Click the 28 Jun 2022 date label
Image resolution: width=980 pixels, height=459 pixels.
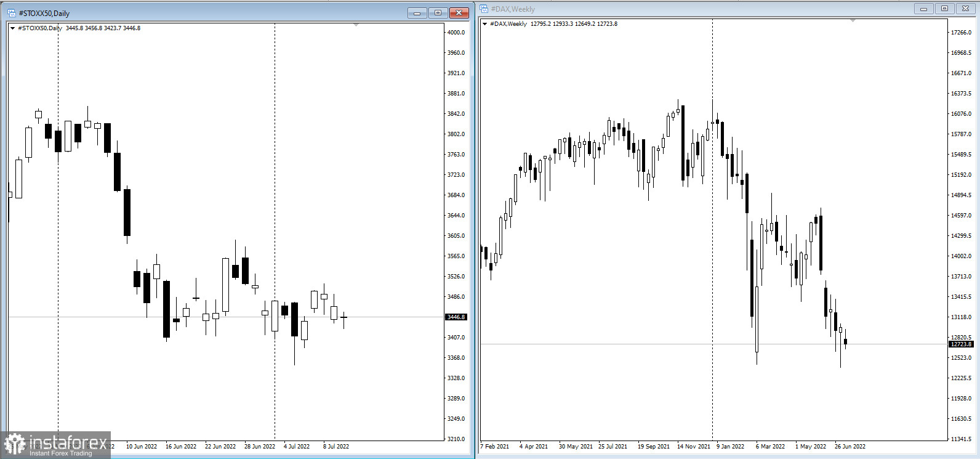click(x=260, y=447)
